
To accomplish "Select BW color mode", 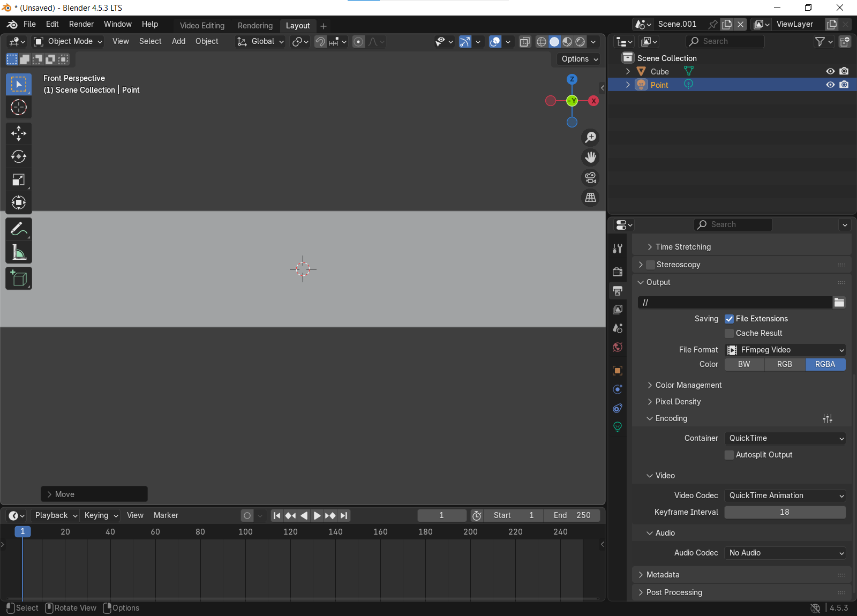I will tap(744, 364).
